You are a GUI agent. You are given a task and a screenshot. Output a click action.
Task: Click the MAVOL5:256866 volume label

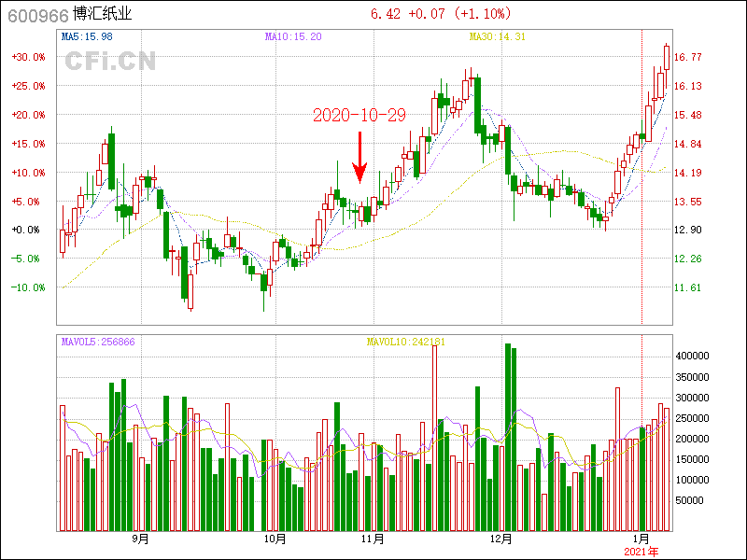pos(98,342)
